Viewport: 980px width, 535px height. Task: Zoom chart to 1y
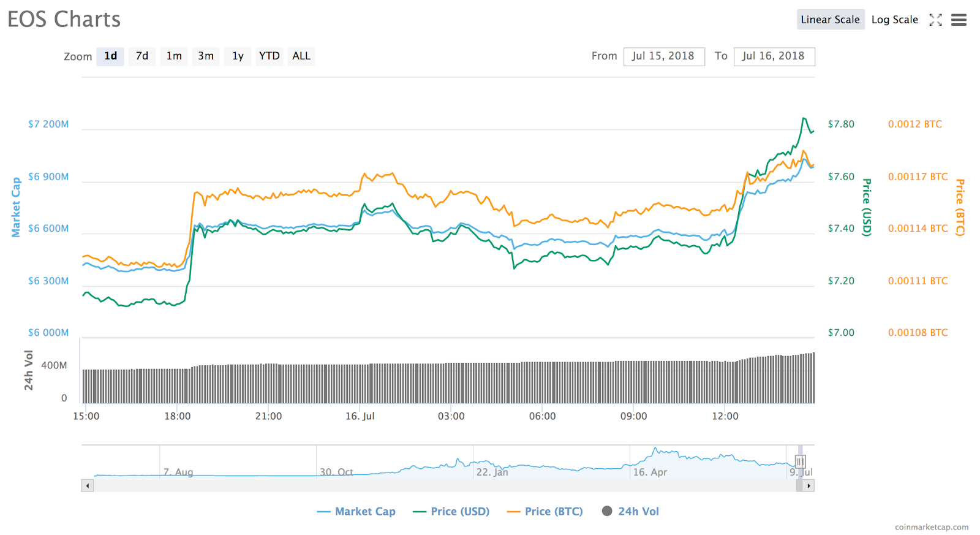(238, 56)
